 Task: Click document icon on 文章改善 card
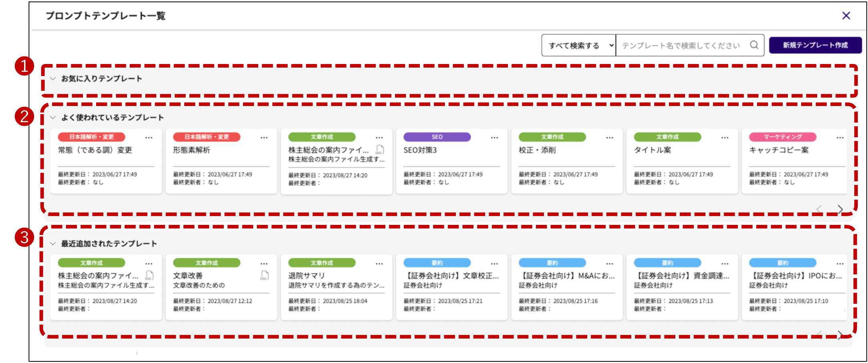(264, 276)
